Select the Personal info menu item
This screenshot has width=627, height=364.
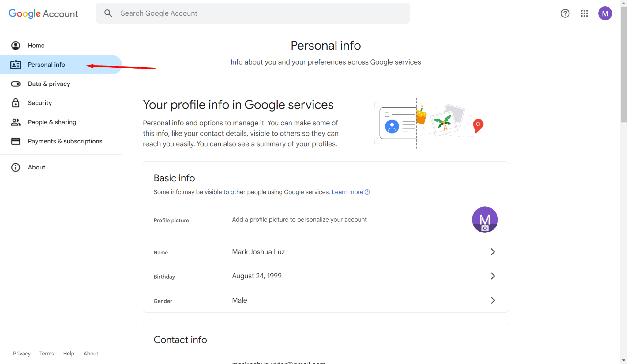47,65
